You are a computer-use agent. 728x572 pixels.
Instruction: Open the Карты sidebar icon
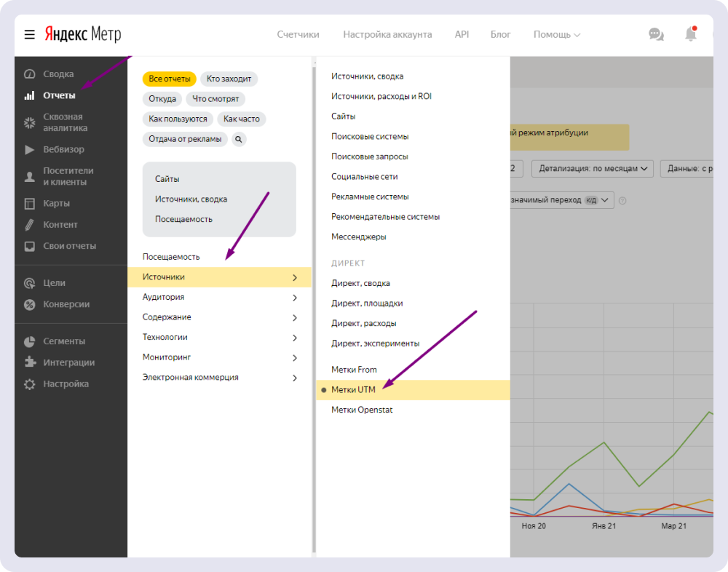click(29, 204)
